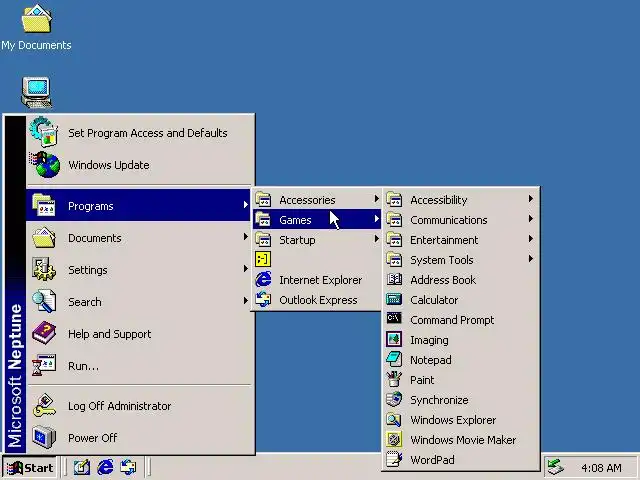Click the Internet Explorer icon in Programs menu

pos(263,280)
